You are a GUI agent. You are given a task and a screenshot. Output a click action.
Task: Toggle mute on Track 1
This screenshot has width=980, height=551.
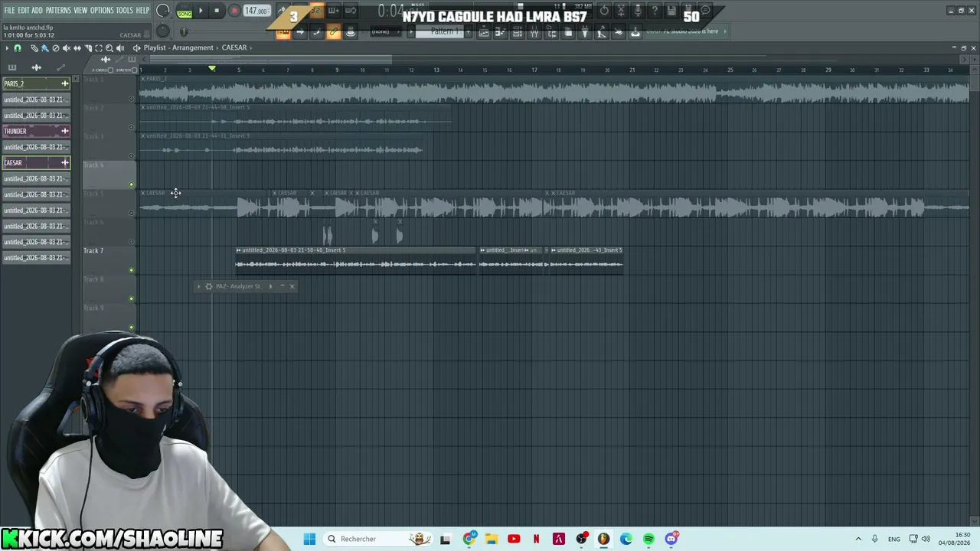coord(132,99)
